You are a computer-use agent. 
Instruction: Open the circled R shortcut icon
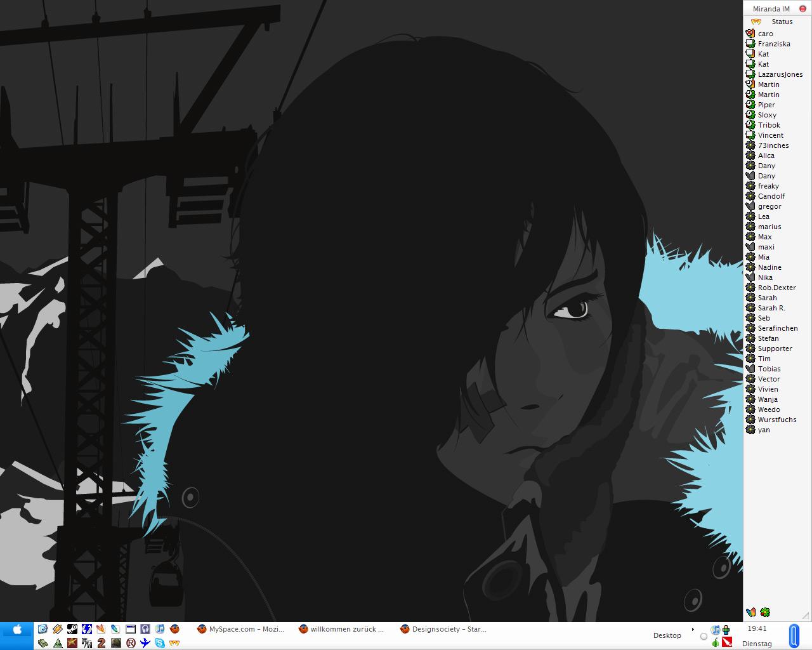131,643
